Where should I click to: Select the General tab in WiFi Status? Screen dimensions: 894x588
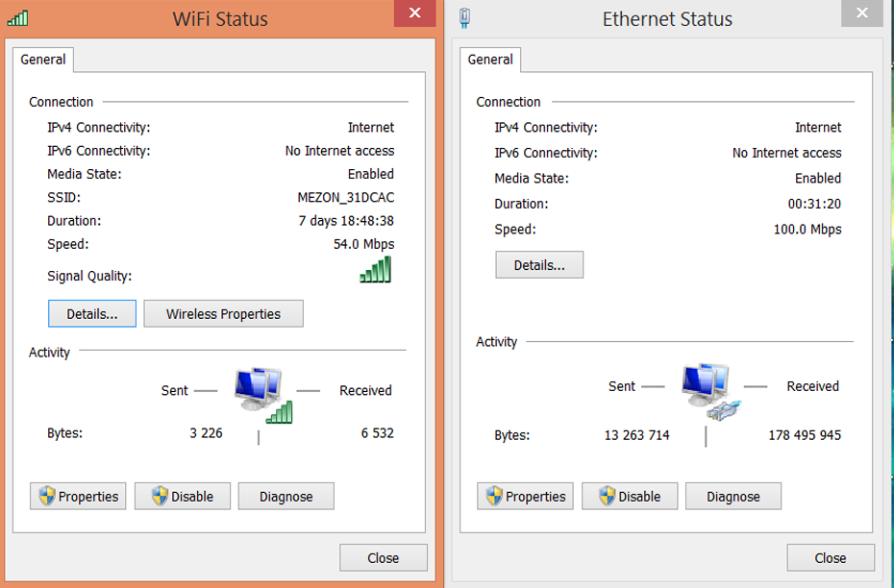[43, 60]
